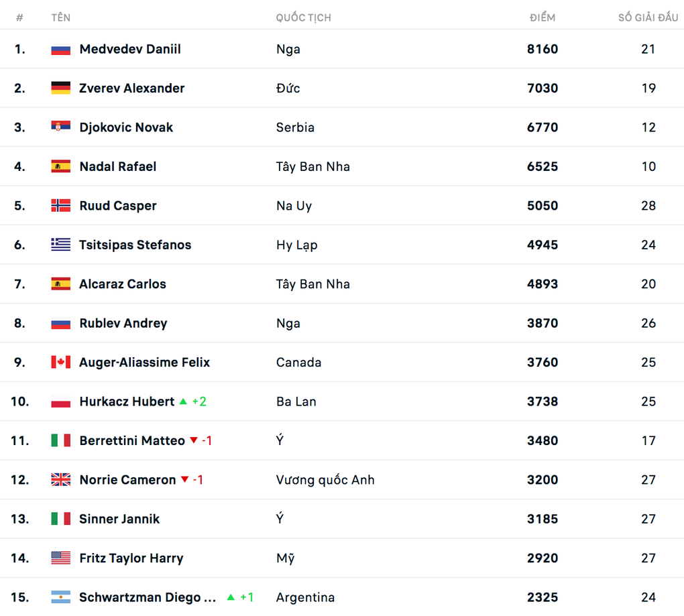Image resolution: width=684 pixels, height=616 pixels.
Task: Click player name Rublev Andrey
Action: point(123,323)
